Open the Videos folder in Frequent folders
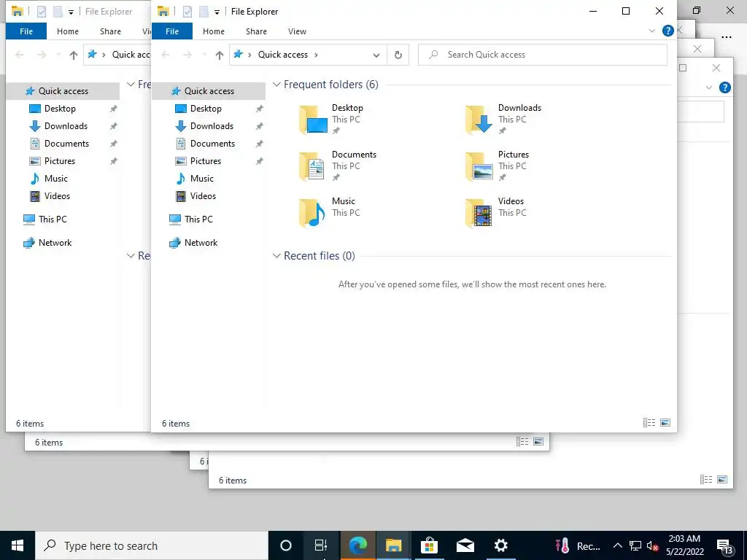 pos(495,213)
